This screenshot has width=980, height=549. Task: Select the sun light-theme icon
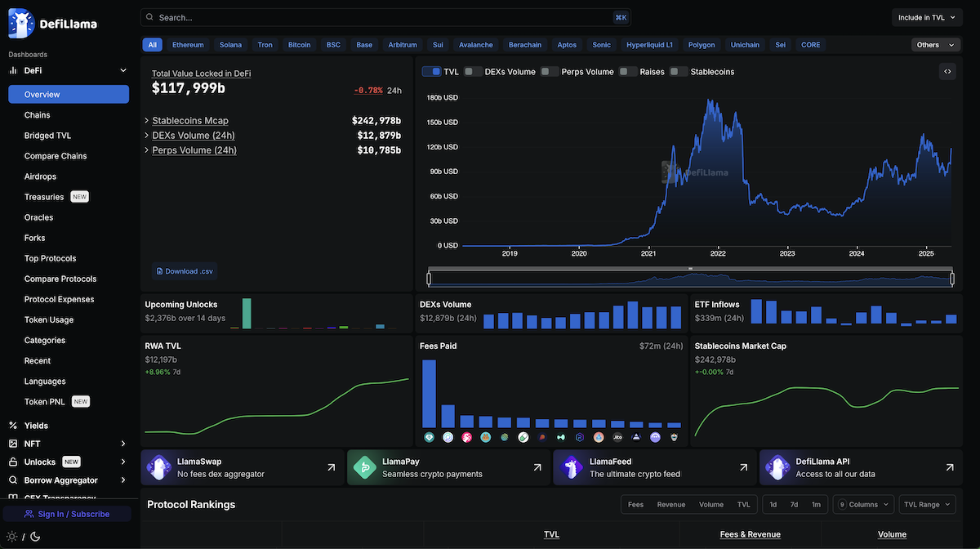12,537
